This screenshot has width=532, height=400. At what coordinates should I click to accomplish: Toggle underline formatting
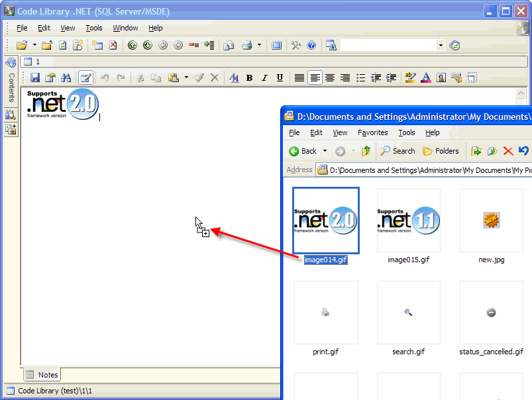click(280, 77)
